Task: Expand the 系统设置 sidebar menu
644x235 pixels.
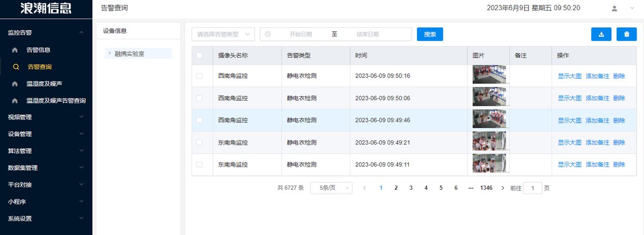Action: coord(81,218)
